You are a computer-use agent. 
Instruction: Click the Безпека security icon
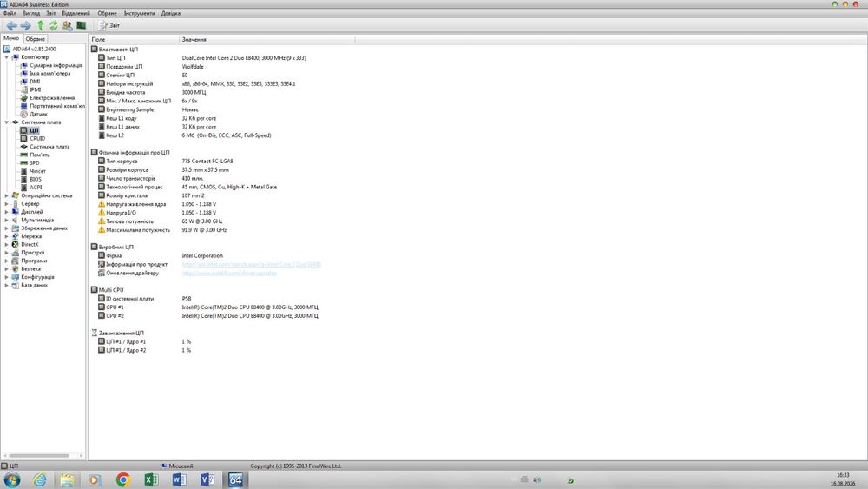pos(15,268)
